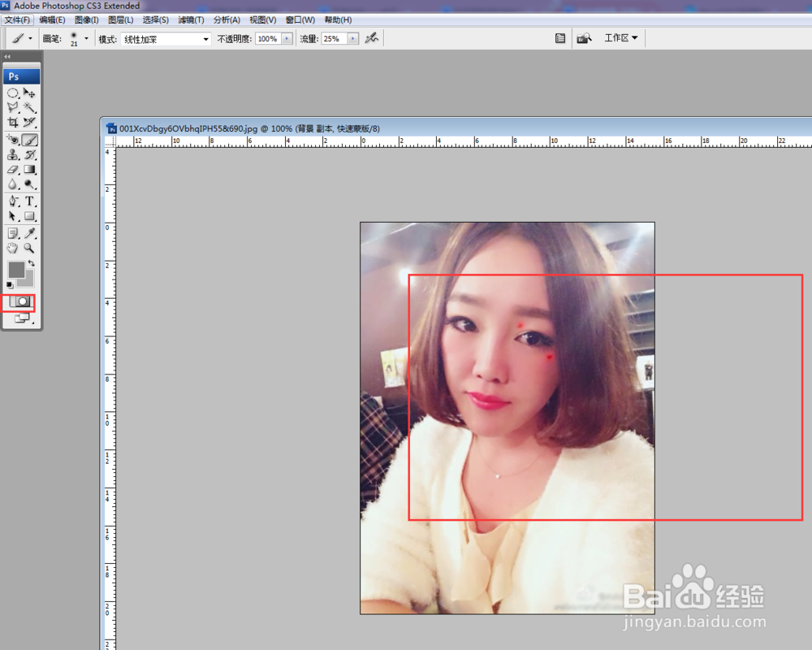
Task: Select the Slice tool
Action: pos(29,123)
